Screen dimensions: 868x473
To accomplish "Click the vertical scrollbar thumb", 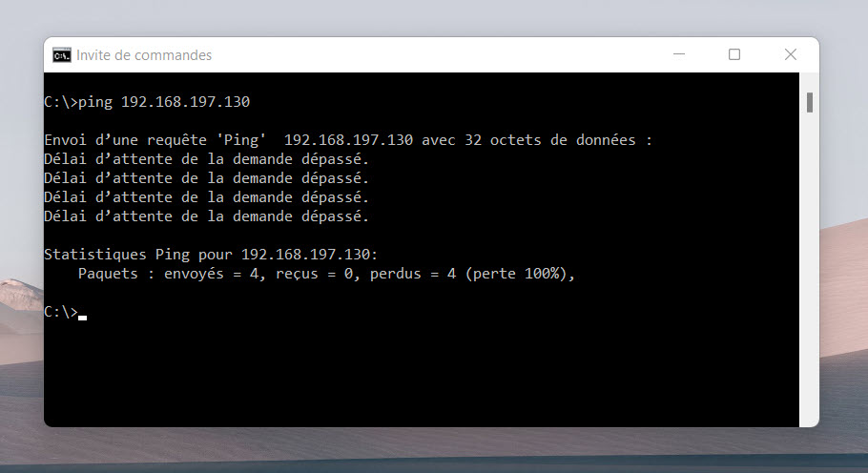I will [809, 102].
